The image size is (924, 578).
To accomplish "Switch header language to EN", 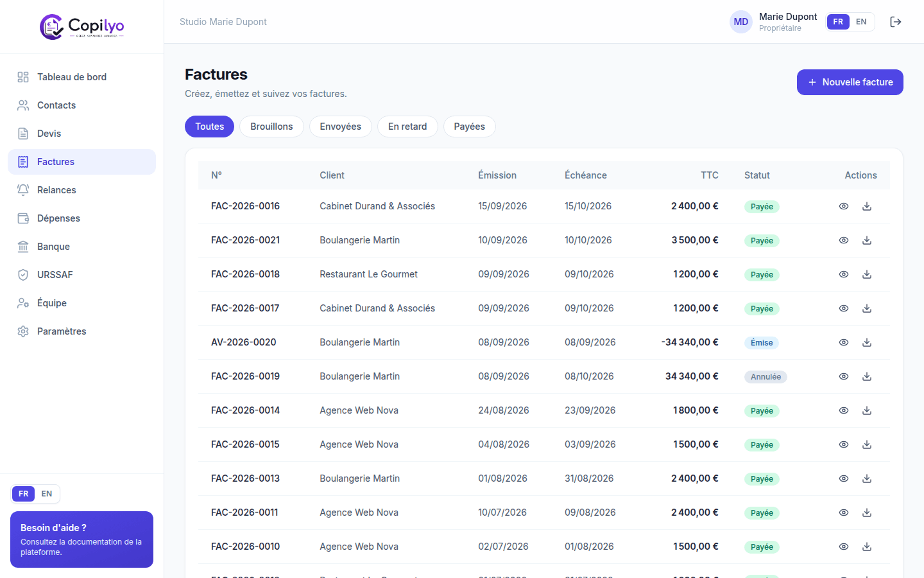I will 861,22.
